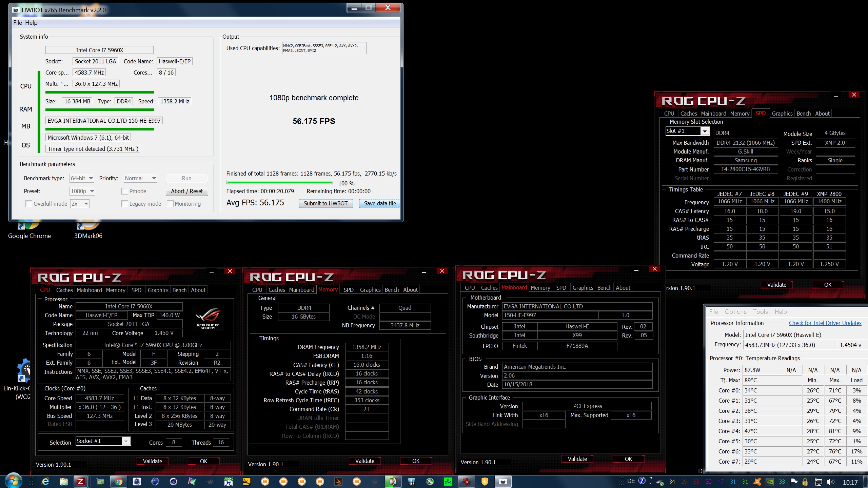Check the Legacy mode option

click(x=125, y=204)
